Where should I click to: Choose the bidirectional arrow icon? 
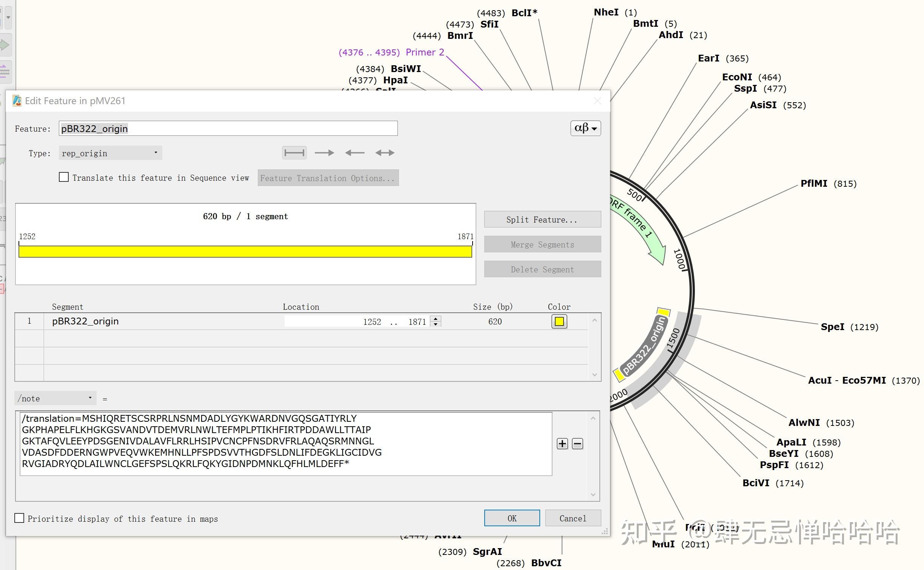coord(385,153)
